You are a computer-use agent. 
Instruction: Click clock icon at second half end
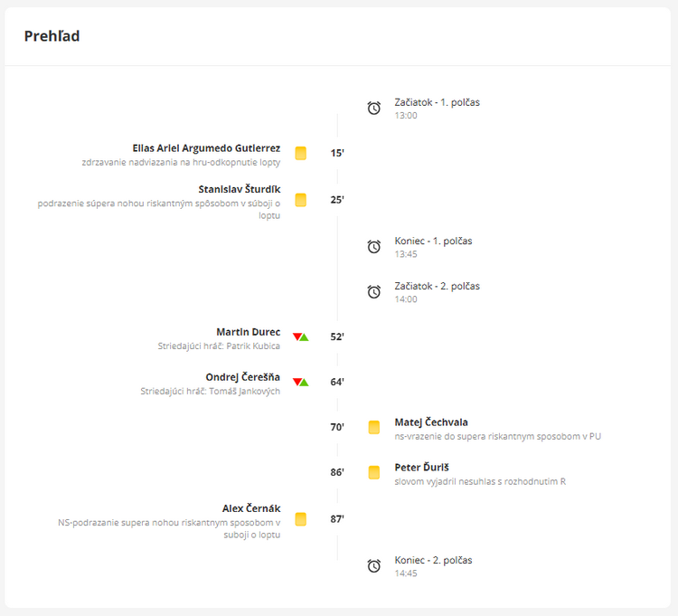[x=374, y=566]
